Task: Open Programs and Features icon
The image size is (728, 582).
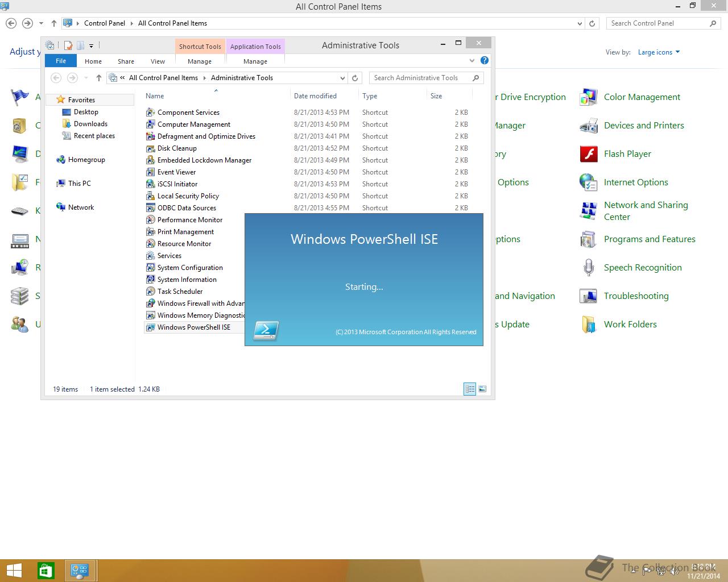Action: pos(588,239)
